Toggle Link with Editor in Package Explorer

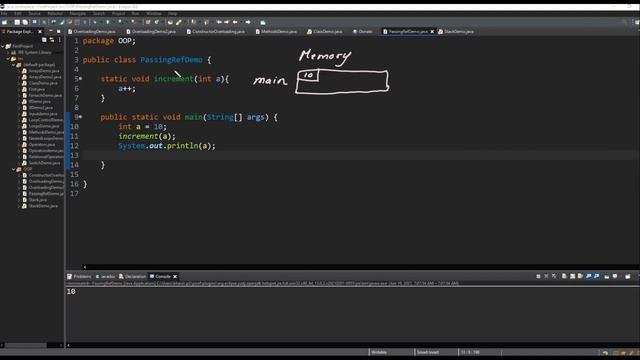[x=52, y=40]
